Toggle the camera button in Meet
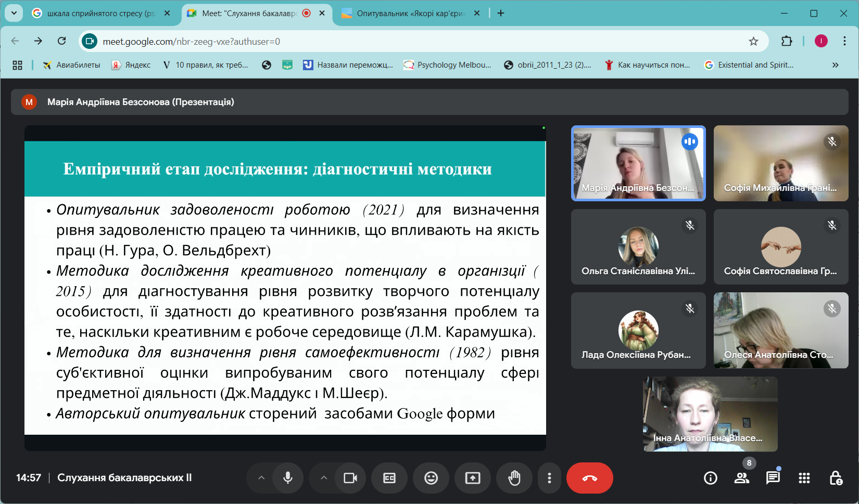 click(x=350, y=478)
